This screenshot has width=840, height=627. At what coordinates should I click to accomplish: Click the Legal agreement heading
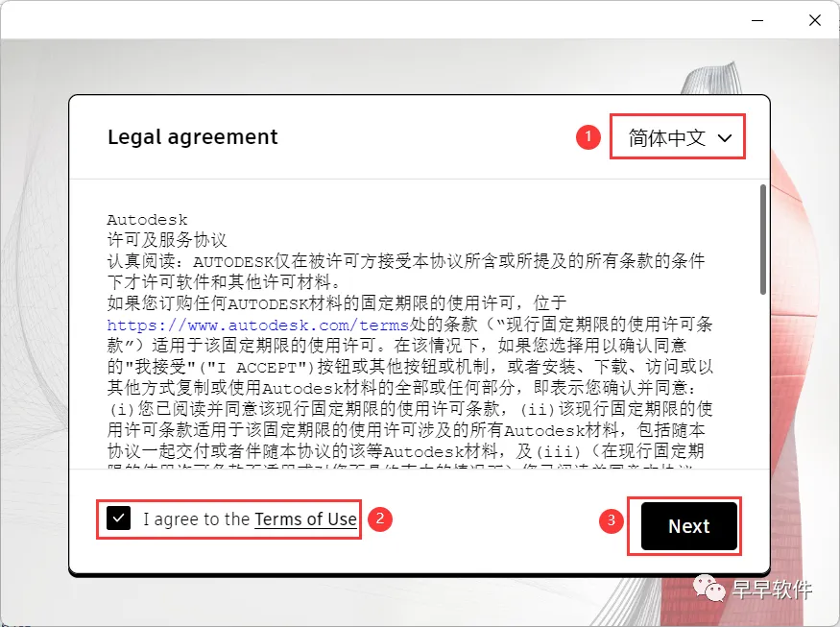(193, 137)
